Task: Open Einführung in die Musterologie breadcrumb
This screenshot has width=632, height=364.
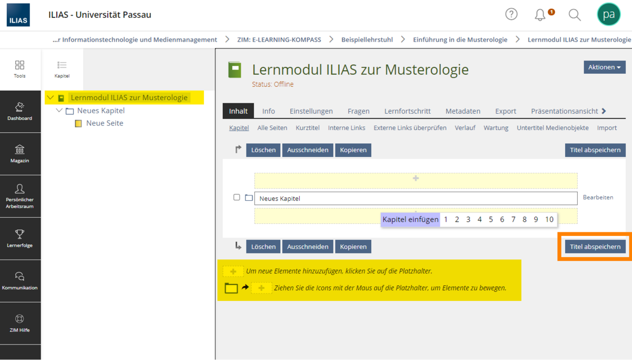Action: [x=460, y=40]
